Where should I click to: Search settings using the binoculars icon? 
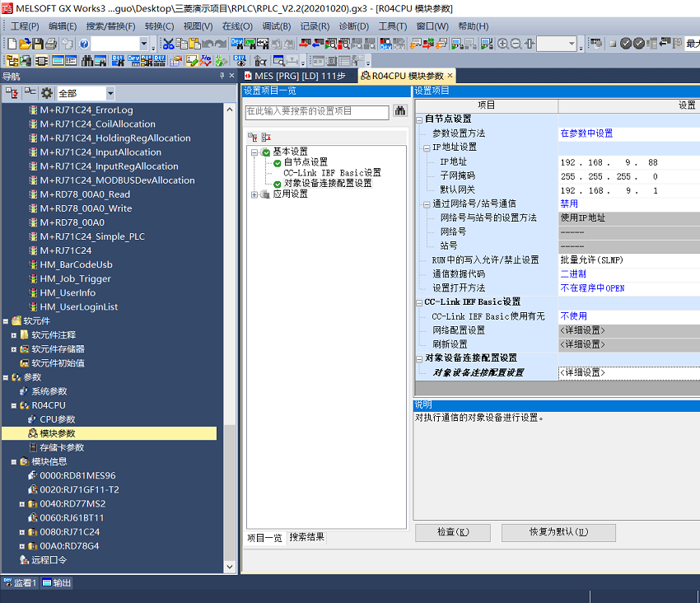400,109
